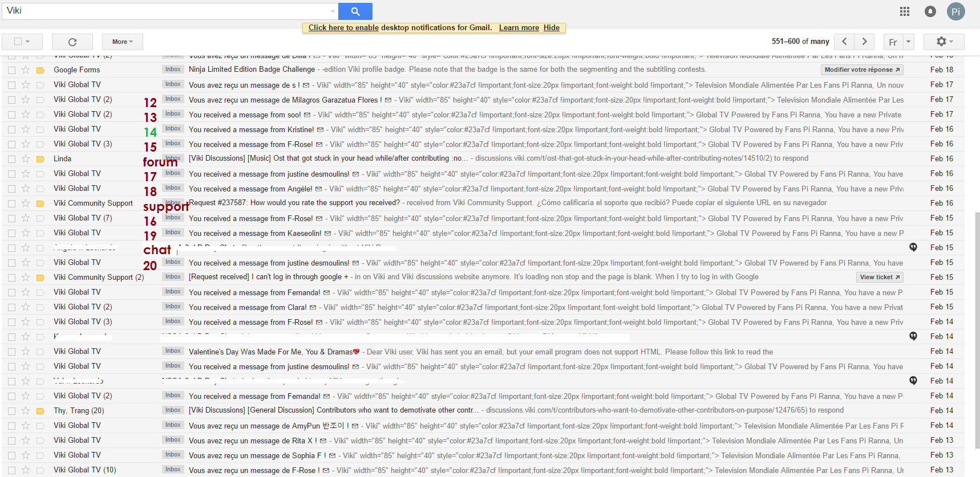This screenshot has height=477, width=980.
Task: Open message from Clara email
Action: tap(248, 307)
